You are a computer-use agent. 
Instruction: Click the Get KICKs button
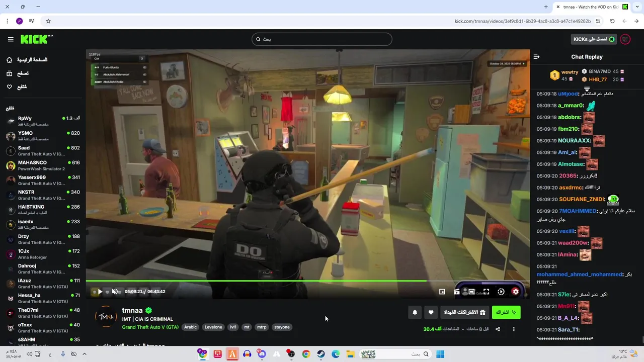pos(594,39)
